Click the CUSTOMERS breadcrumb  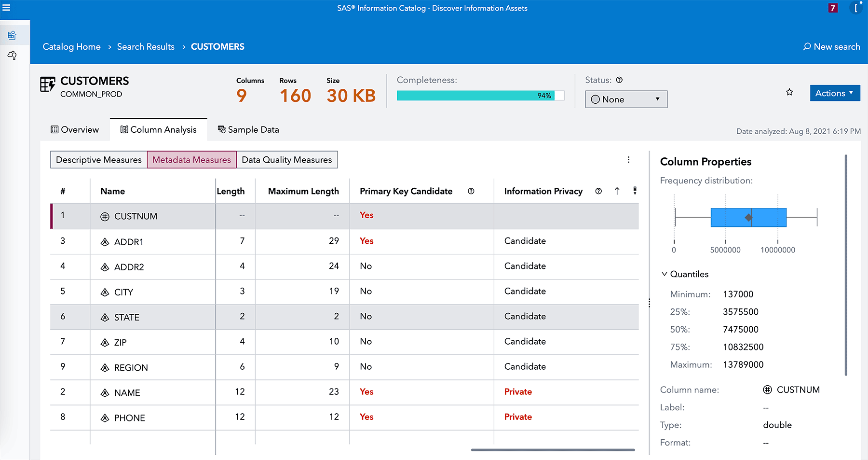[x=217, y=47]
